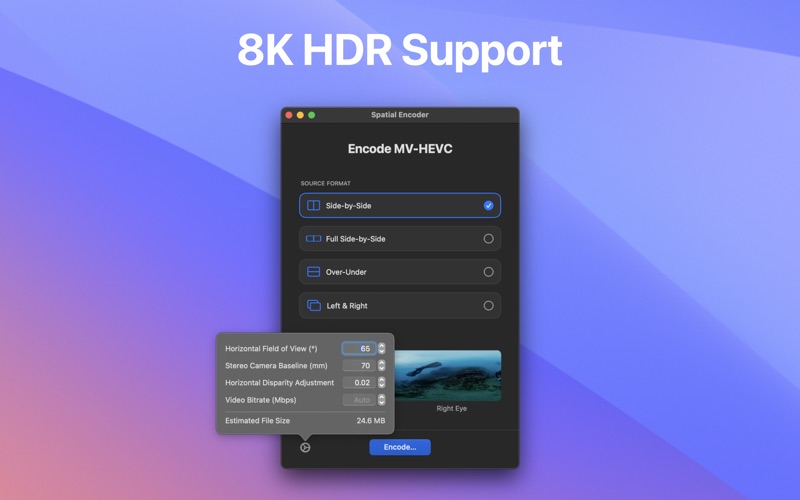Open the encoder settings icon beside Encode

305,447
